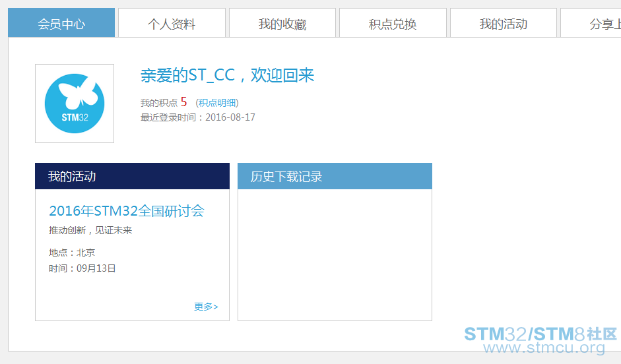Open the 会员中心 tab

[x=61, y=23]
